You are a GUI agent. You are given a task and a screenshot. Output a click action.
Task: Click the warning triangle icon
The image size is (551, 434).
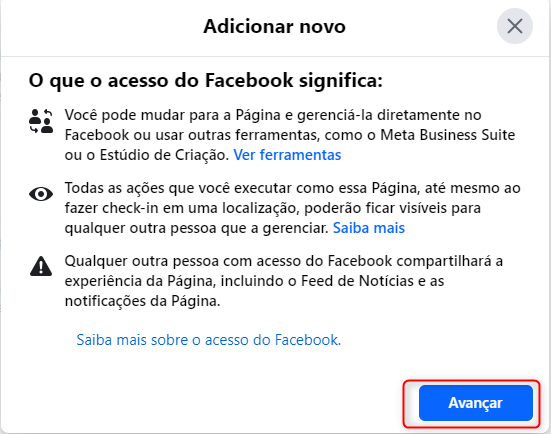[x=41, y=266]
